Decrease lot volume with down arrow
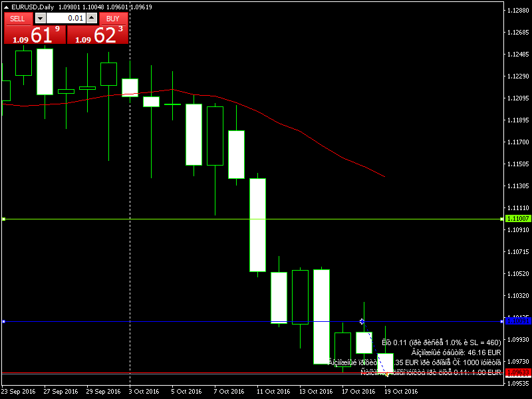 (x=40, y=19)
